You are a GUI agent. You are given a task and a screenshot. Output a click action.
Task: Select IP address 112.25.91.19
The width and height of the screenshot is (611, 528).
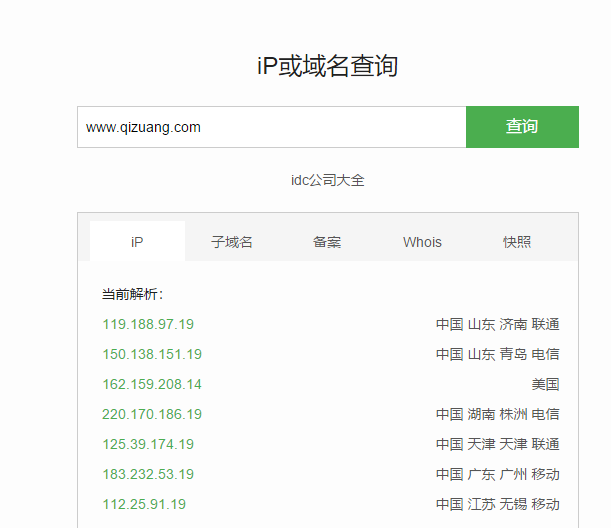(x=144, y=504)
